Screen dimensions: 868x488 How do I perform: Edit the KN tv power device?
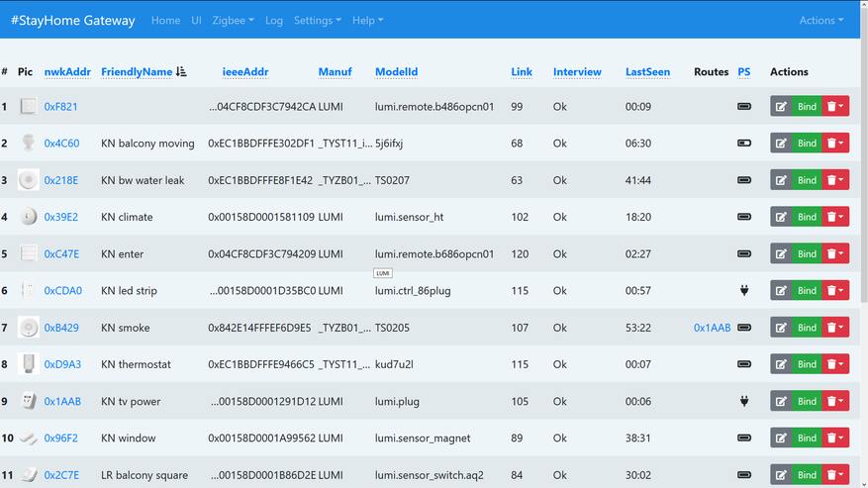click(x=781, y=401)
